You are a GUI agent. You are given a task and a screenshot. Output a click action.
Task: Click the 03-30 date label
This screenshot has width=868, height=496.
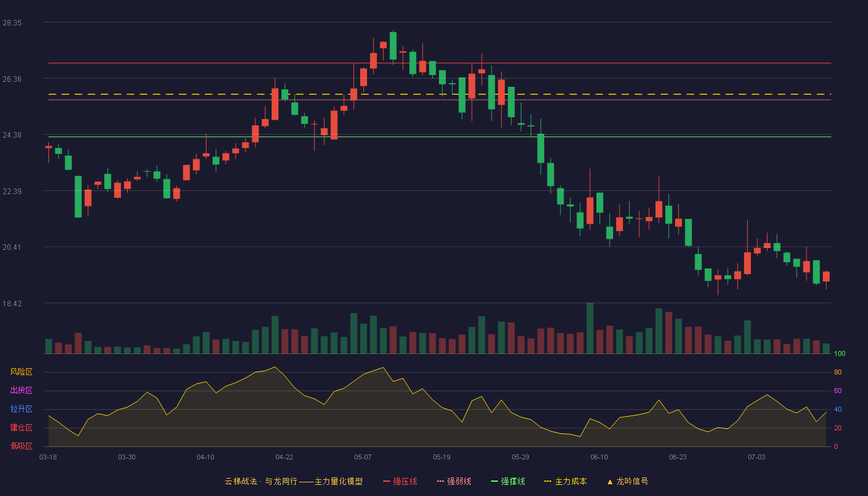coord(126,457)
